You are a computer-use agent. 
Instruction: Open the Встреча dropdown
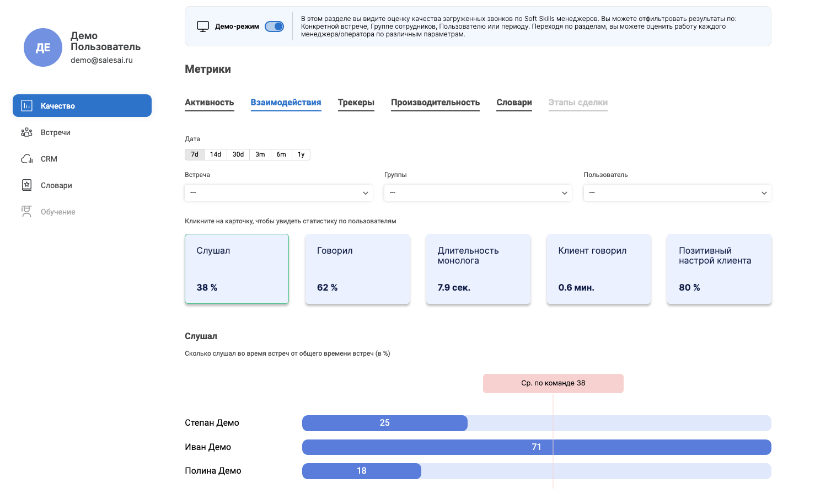pyautogui.click(x=279, y=193)
